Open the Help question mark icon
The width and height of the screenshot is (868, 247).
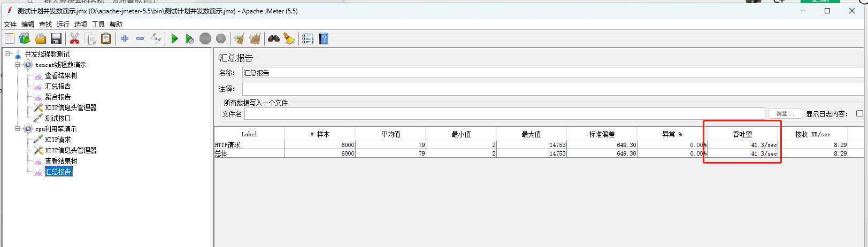[x=323, y=38]
